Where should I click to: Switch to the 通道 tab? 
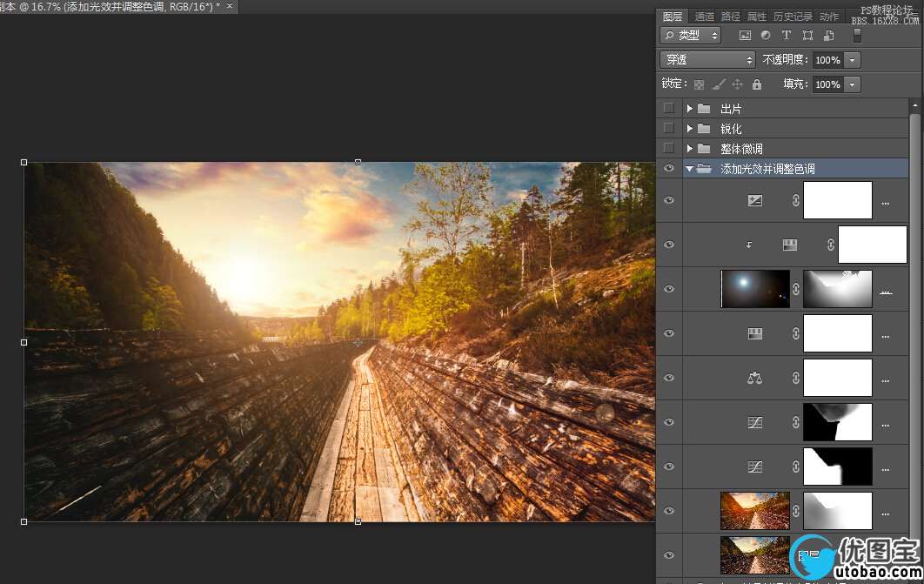coord(704,17)
